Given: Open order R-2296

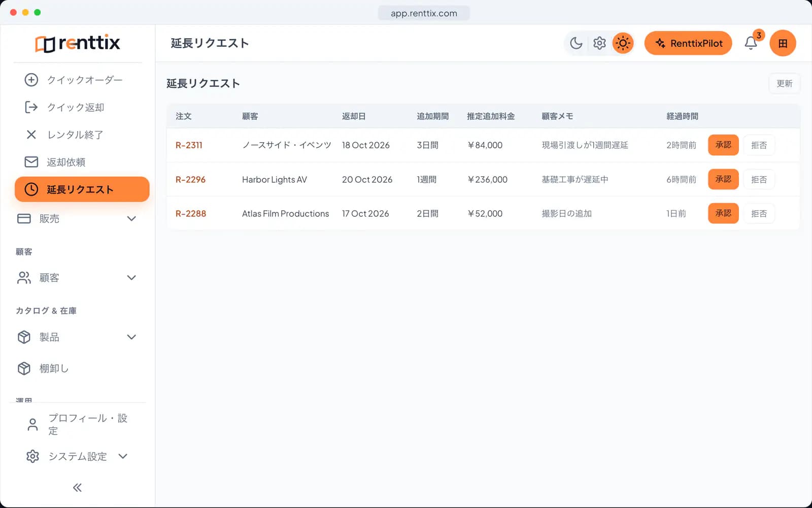Looking at the screenshot, I should coord(190,179).
